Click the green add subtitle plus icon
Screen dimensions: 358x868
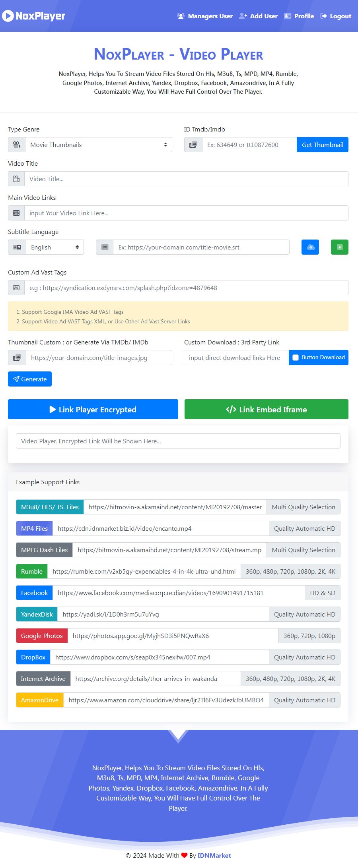[340, 247]
